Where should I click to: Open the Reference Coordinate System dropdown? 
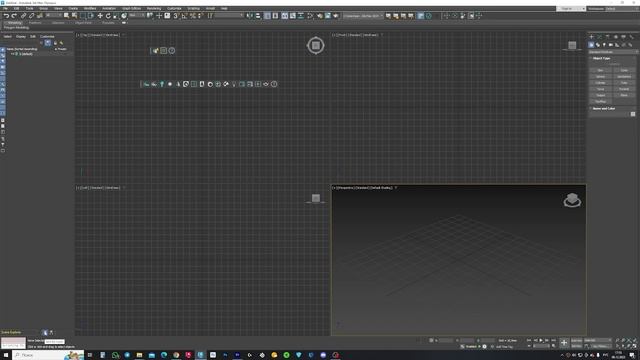pyautogui.click(x=137, y=16)
